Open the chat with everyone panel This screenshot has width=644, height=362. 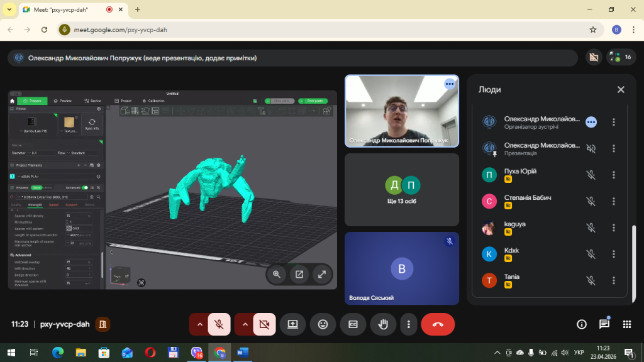click(x=604, y=324)
